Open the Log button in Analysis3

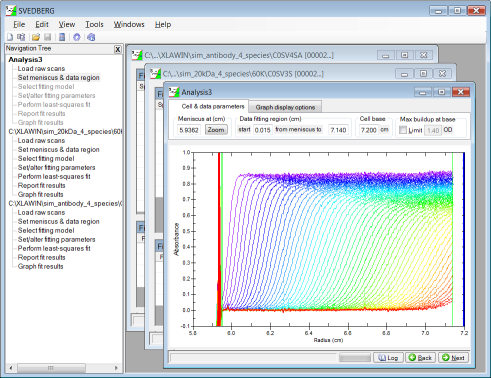pos(388,358)
